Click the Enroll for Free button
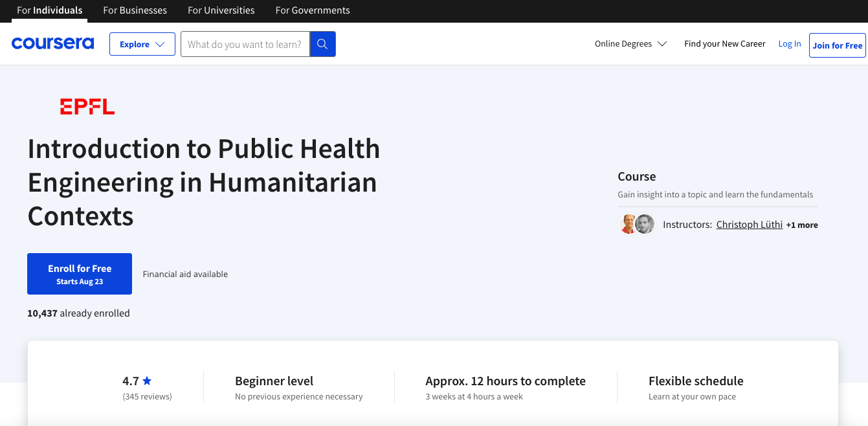Screen dimensions: 868x426 click(80, 274)
